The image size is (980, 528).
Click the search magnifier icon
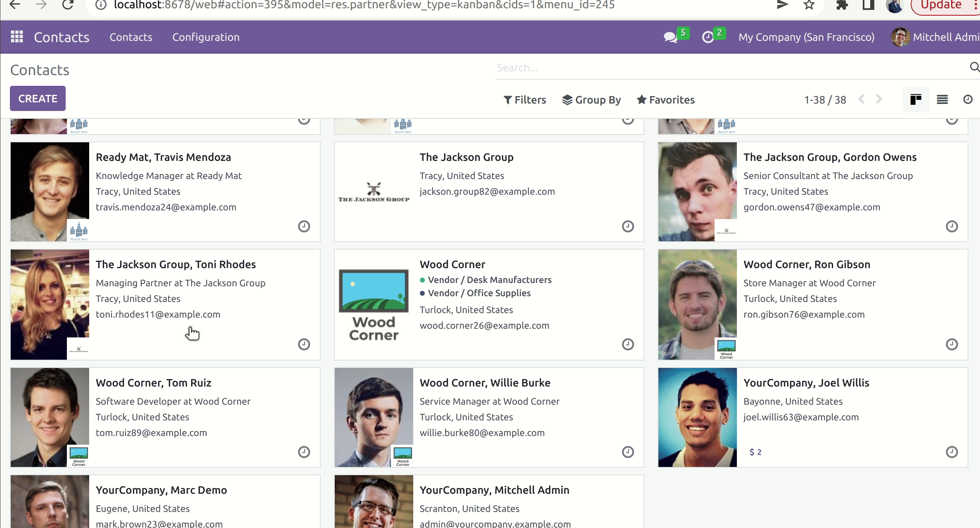pyautogui.click(x=974, y=67)
